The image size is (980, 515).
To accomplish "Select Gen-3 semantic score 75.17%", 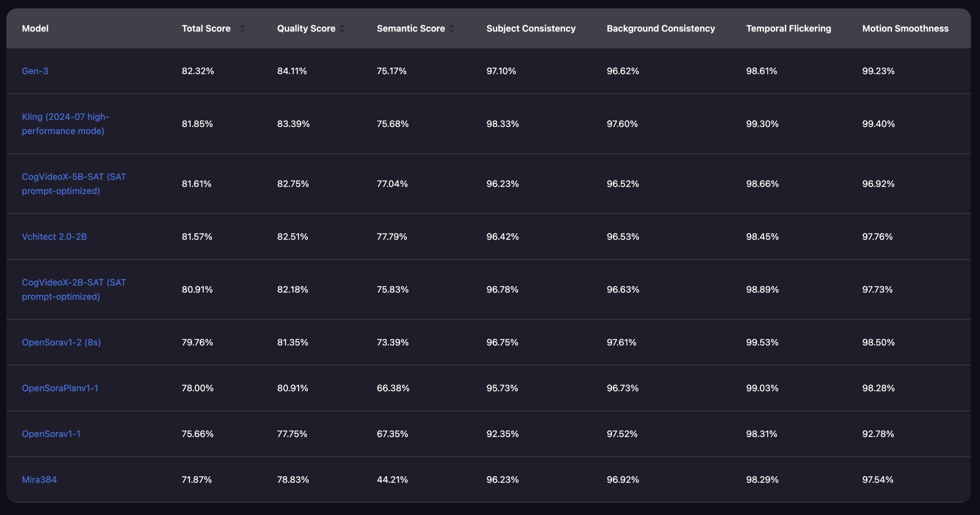I will tap(392, 71).
